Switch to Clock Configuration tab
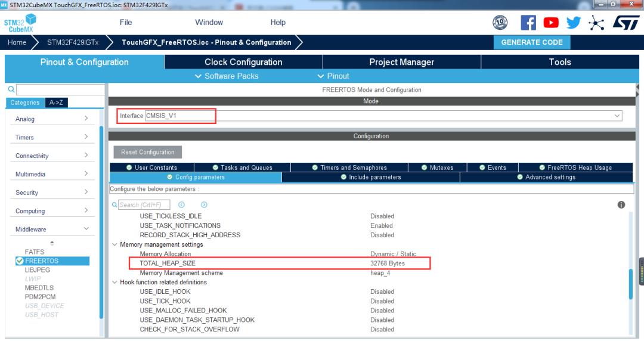Image resolution: width=644 pixels, height=341 pixels. point(243,62)
